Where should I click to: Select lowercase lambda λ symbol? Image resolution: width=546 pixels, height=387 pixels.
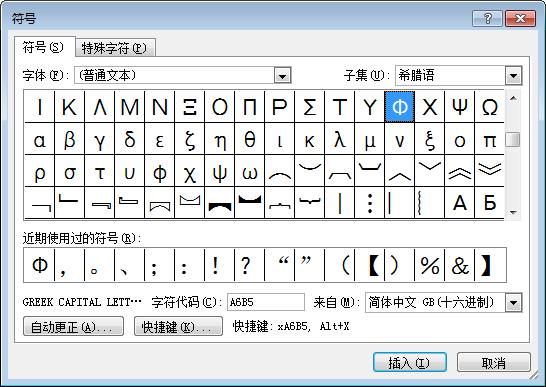340,139
